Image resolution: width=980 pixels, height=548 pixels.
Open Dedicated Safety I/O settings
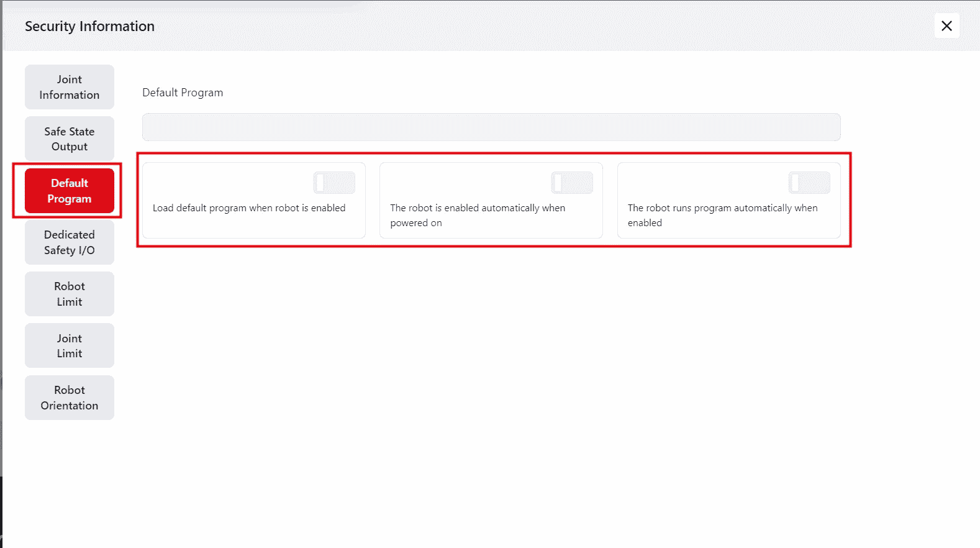point(70,242)
